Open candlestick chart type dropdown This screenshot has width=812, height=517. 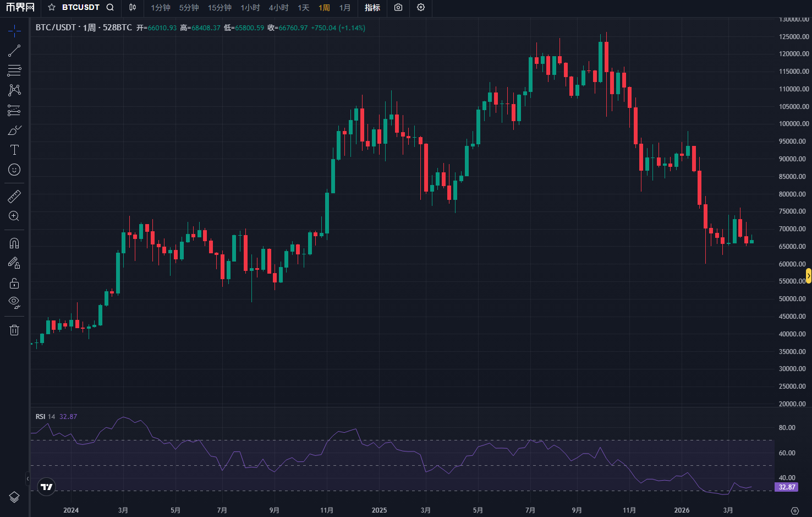click(x=133, y=8)
